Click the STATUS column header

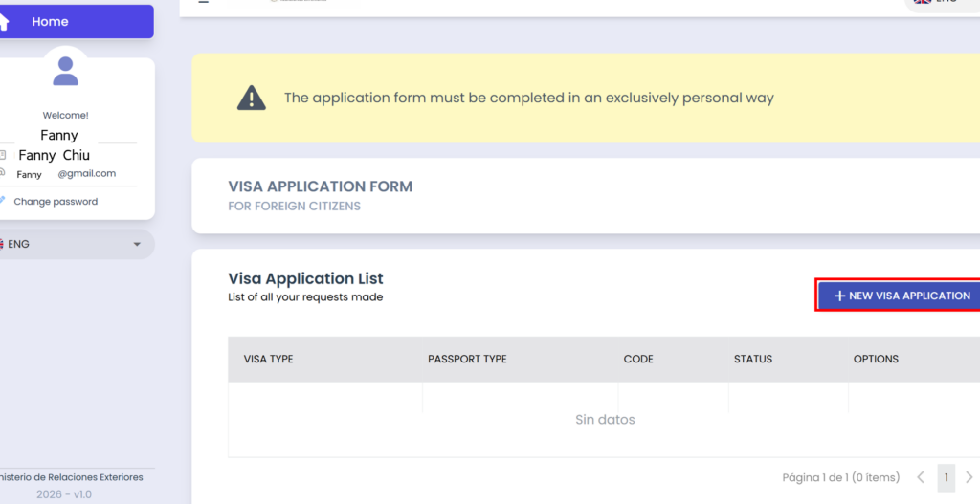tap(753, 360)
